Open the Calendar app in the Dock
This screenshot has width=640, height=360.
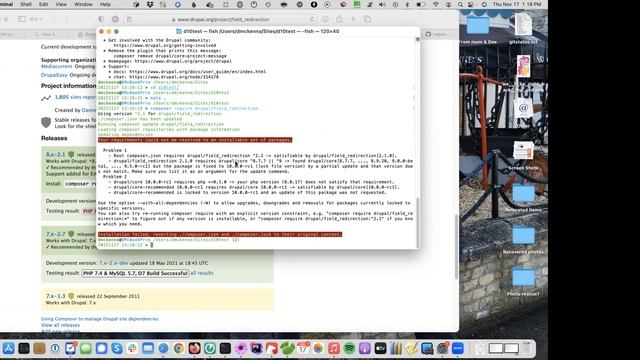pyautogui.click(x=303, y=348)
